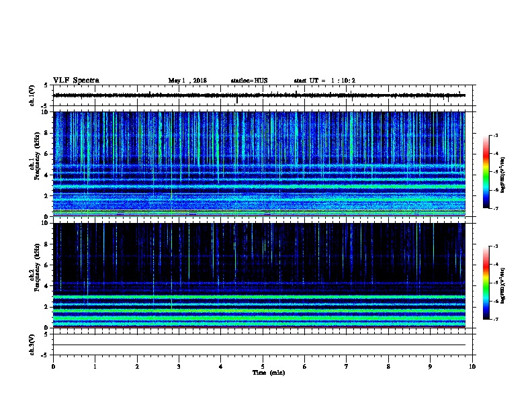Click time axis tick label "9" at bottom
This screenshot has width=532, height=411.
[430, 367]
